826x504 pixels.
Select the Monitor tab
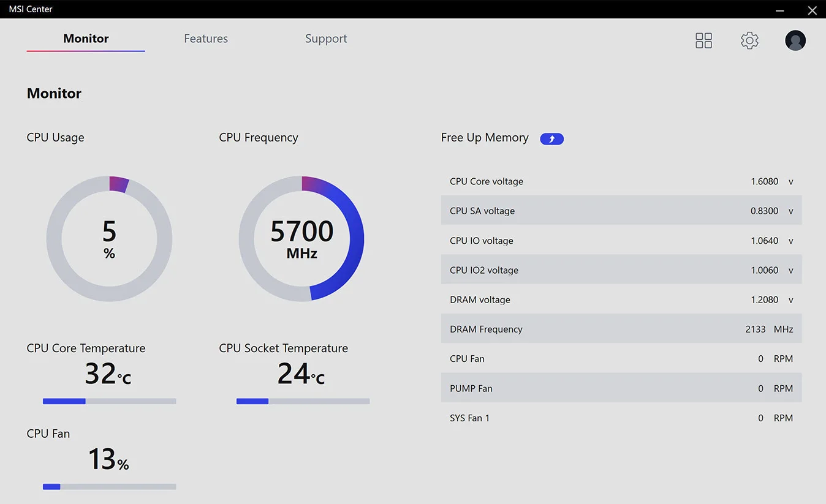click(x=86, y=39)
